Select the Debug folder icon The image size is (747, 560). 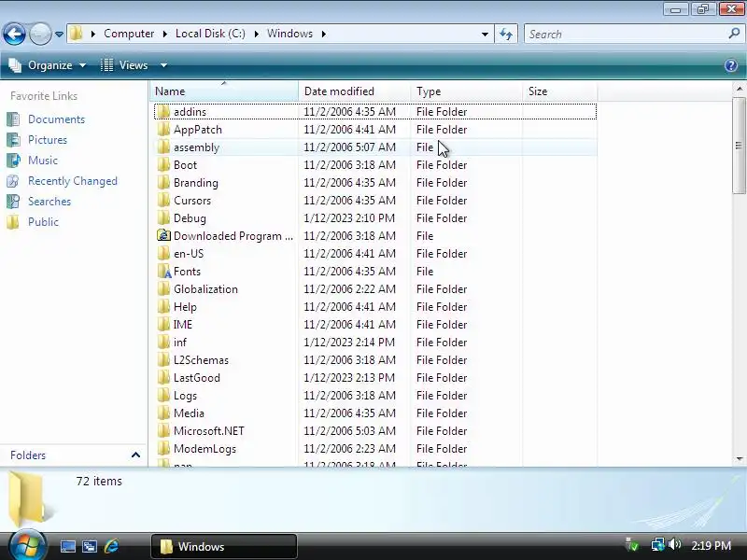(163, 218)
